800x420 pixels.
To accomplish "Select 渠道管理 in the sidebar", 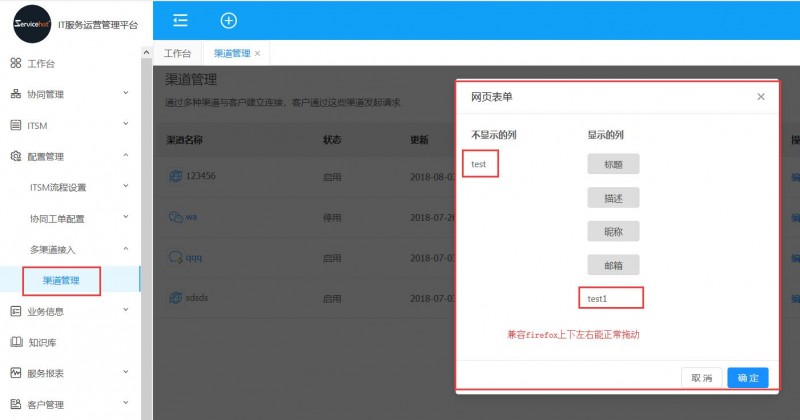I will (x=61, y=280).
